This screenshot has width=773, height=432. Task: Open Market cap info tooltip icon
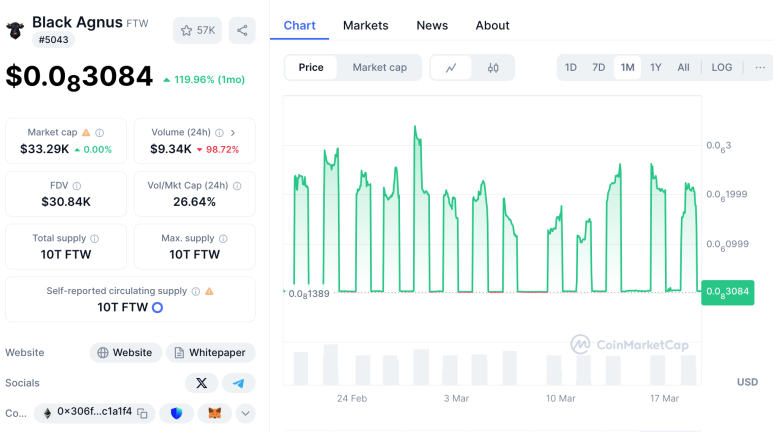(100, 133)
